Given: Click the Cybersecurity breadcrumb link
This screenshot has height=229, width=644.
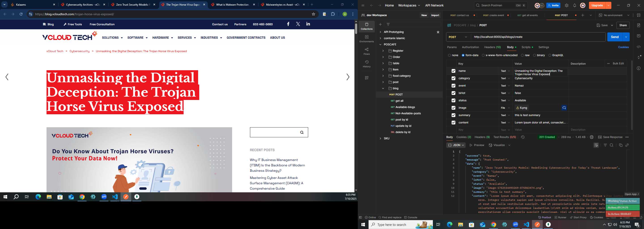Looking at the screenshot, I should [x=80, y=51].
